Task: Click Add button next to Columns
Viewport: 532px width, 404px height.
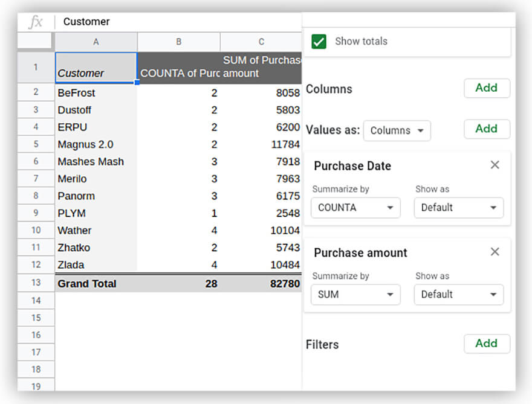Action: [x=487, y=88]
